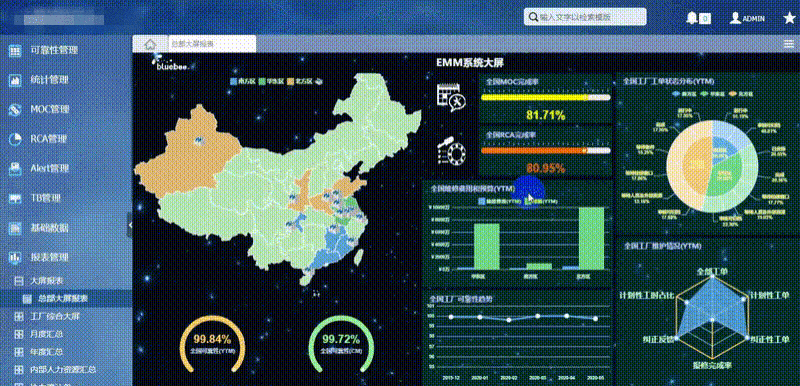Click the hamburger menu icon at top right
Image resolution: width=800 pixels, height=386 pixels.
click(x=789, y=44)
